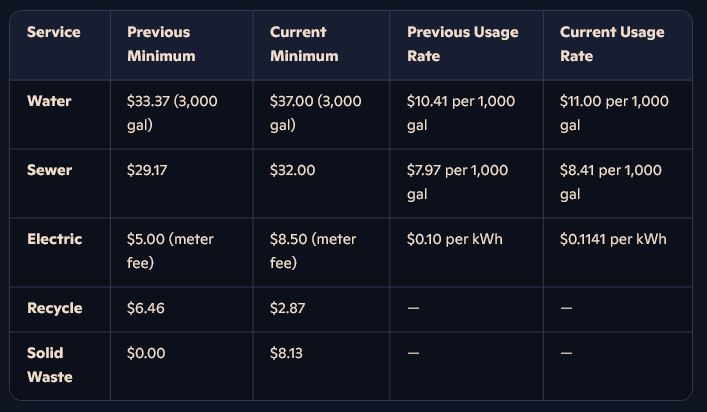Select the $37.00 water current minimum cell
707x412 pixels.
tap(315, 113)
